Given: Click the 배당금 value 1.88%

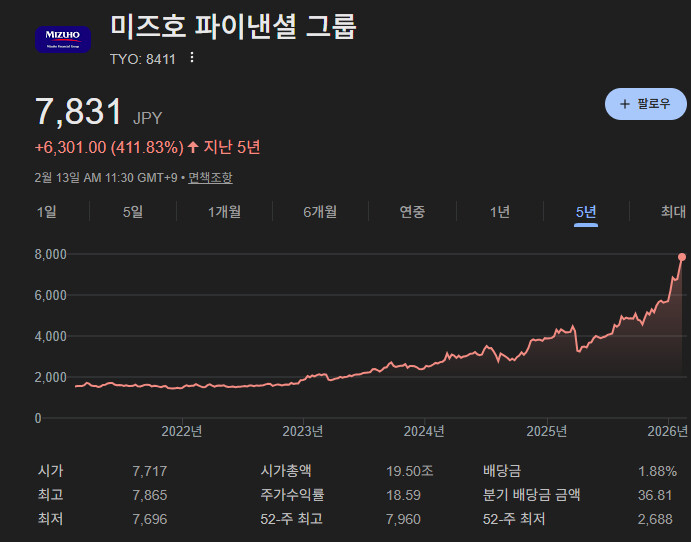Looking at the screenshot, I should click(657, 471).
